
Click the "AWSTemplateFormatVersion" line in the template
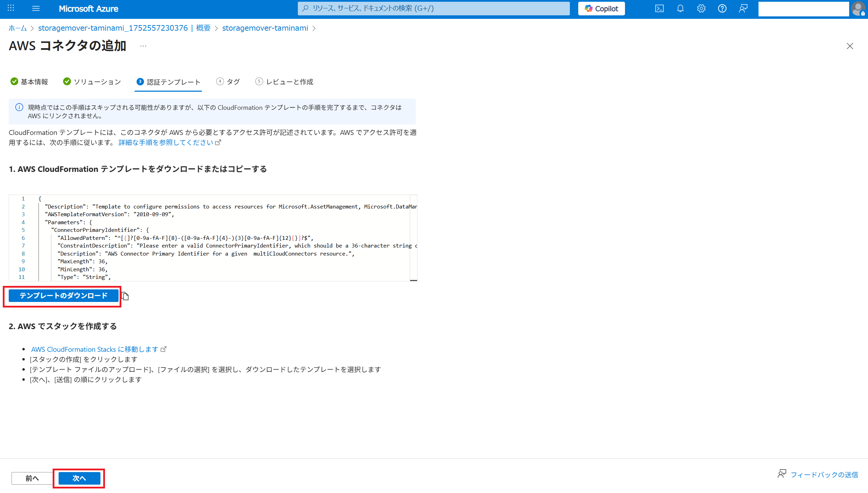click(110, 214)
